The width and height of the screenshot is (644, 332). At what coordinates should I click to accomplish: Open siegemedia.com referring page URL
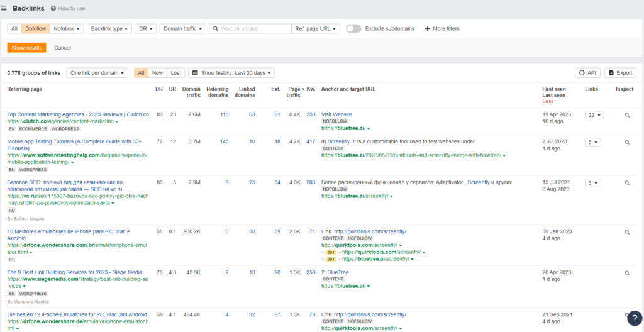(x=78, y=283)
